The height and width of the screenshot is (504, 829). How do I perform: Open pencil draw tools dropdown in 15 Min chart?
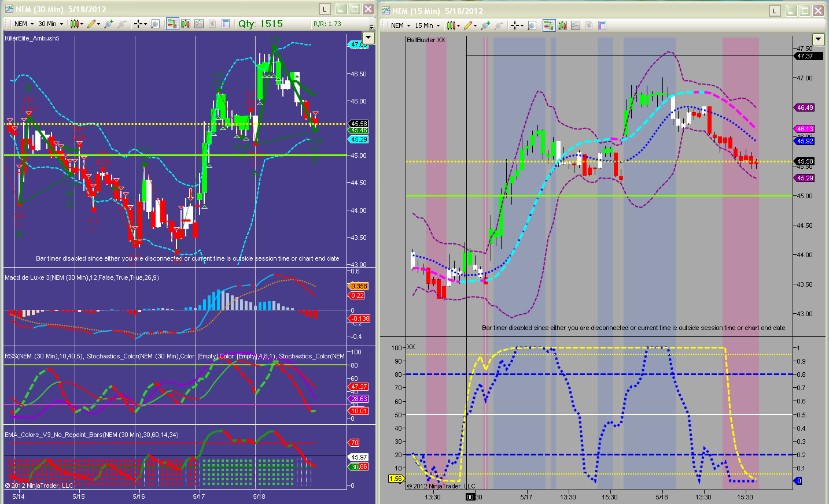(x=470, y=25)
